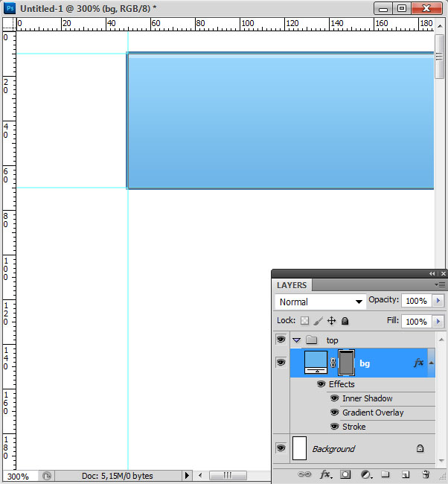
Task: Open the status bar info arrow menu
Action: (187, 475)
